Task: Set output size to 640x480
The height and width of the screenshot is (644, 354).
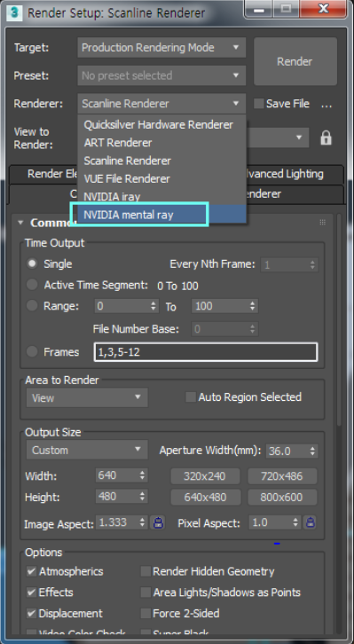Action: click(205, 498)
